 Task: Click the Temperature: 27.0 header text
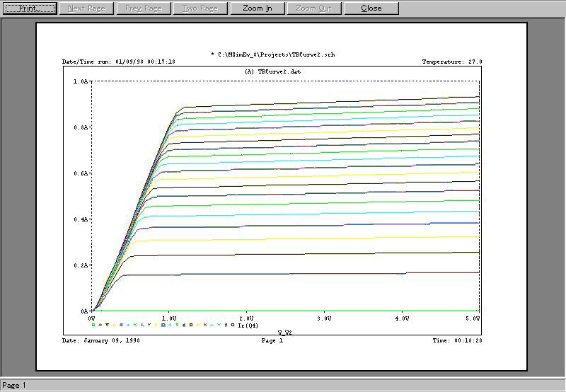tap(451, 62)
